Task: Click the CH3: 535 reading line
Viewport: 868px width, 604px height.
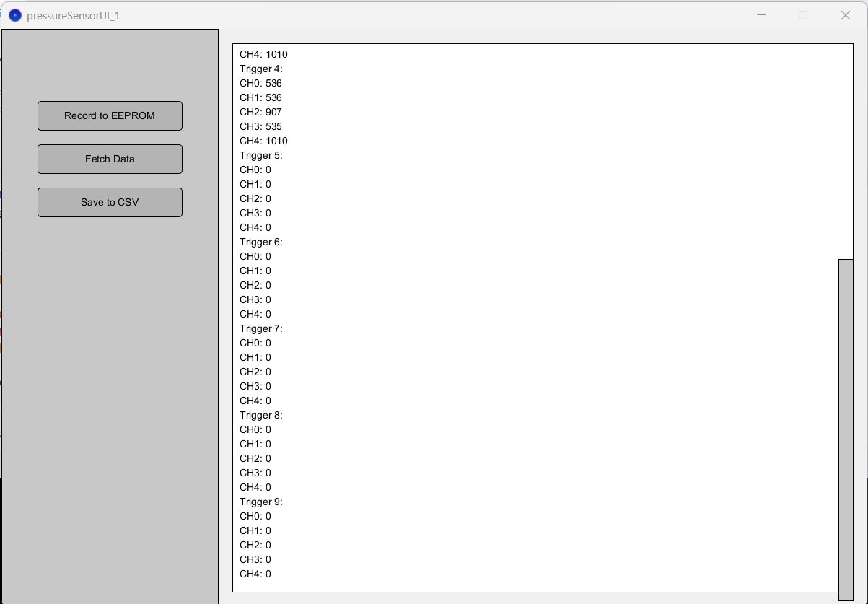Action: [x=260, y=126]
